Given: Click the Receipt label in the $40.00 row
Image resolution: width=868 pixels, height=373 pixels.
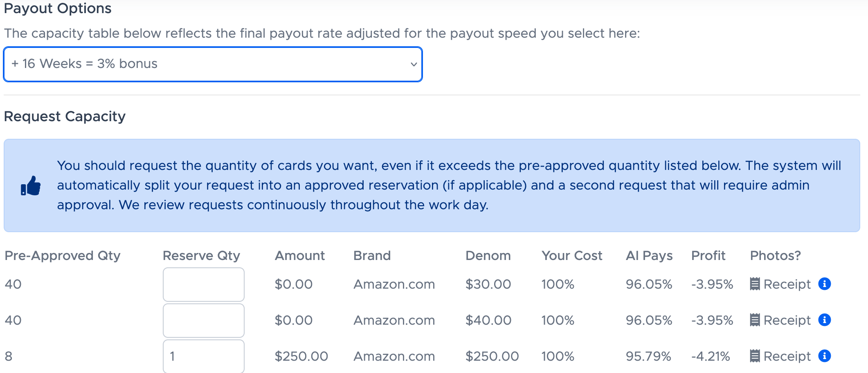Looking at the screenshot, I should click(787, 320).
